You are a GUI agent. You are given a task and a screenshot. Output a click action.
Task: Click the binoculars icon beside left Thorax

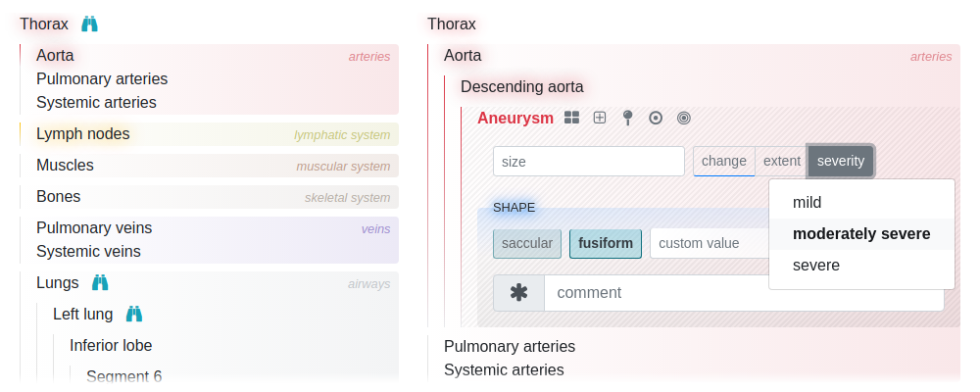point(90,24)
